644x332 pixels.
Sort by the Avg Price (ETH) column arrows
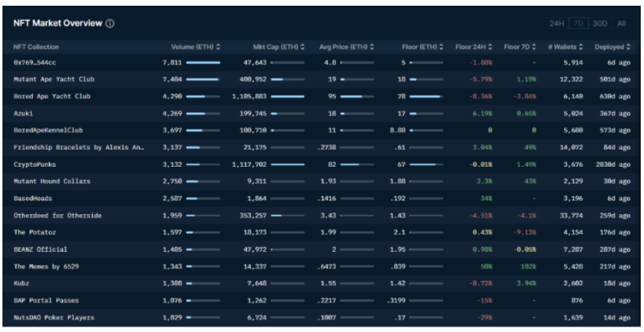[x=372, y=47]
